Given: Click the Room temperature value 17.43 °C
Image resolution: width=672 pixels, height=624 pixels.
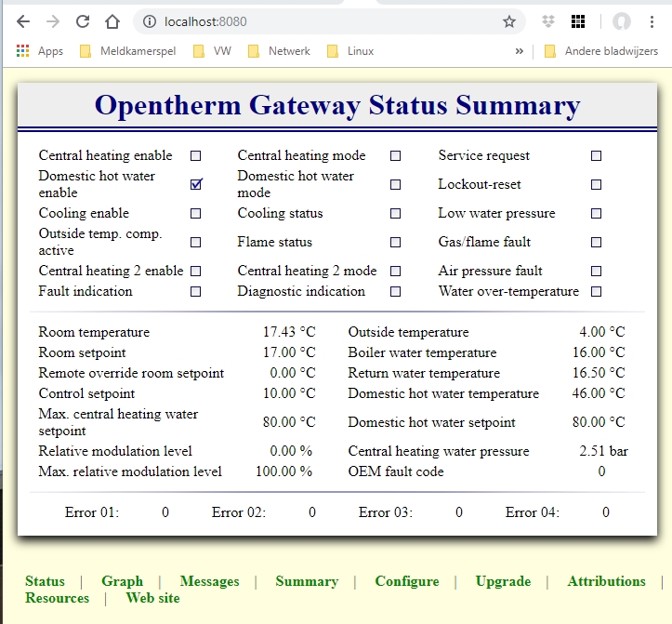Looking at the screenshot, I should coord(289,332).
